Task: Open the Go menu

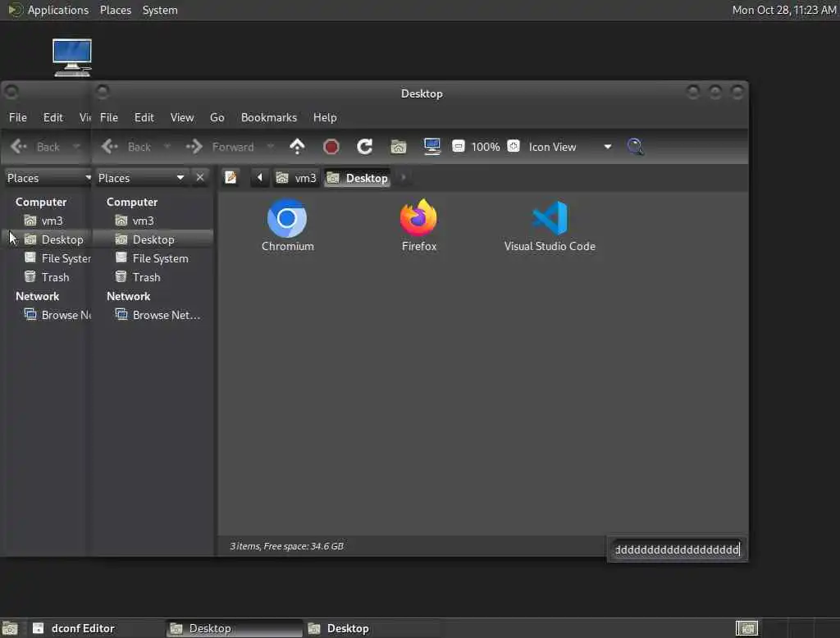Action: click(x=217, y=117)
